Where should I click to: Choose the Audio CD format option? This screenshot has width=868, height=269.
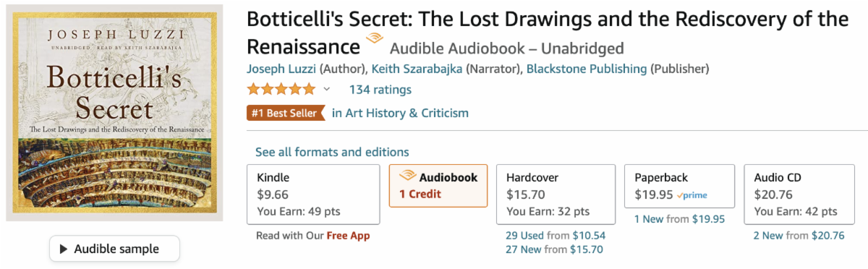(799, 195)
